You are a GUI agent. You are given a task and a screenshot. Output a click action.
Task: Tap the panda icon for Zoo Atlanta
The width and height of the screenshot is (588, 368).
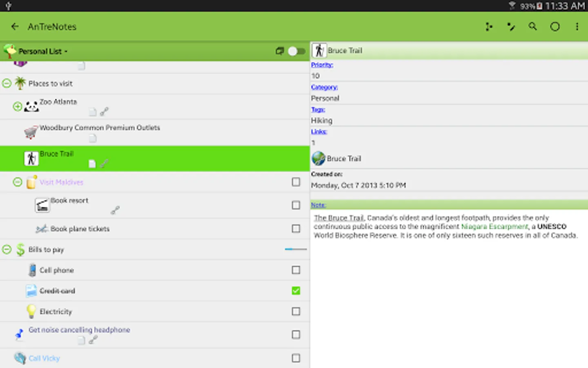click(x=31, y=107)
